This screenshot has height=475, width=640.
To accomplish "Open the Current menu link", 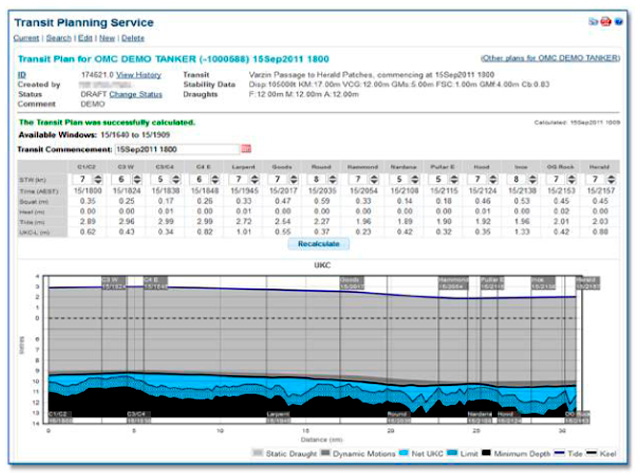I will click(26, 38).
